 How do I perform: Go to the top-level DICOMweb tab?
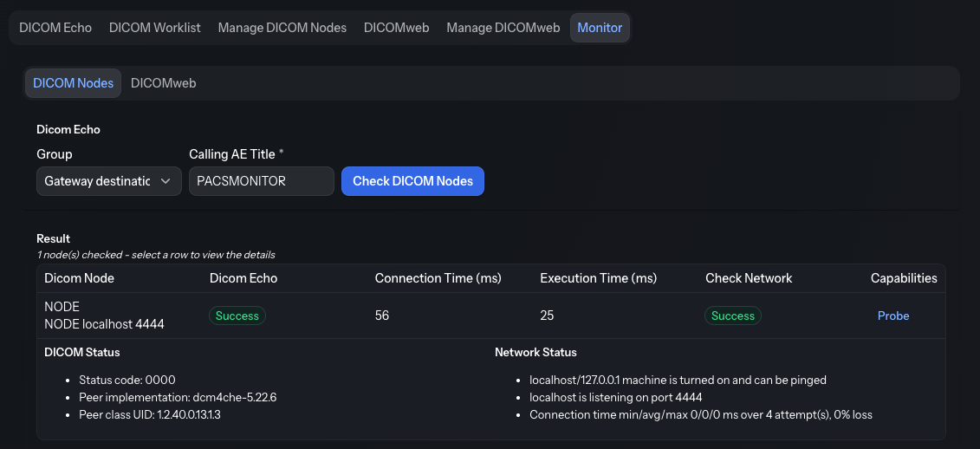tap(396, 28)
